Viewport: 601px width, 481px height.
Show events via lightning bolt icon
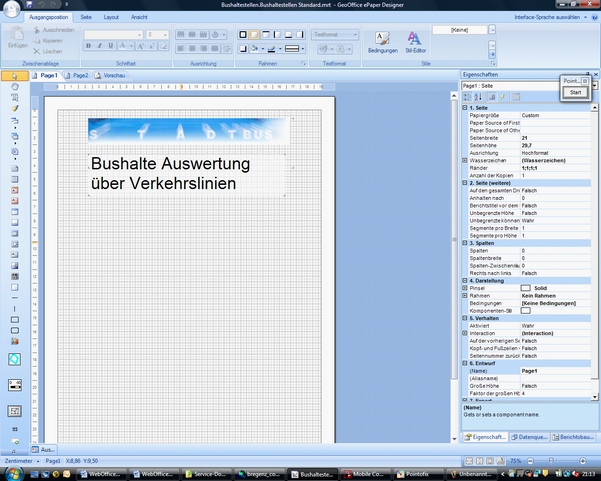pyautogui.click(x=502, y=97)
